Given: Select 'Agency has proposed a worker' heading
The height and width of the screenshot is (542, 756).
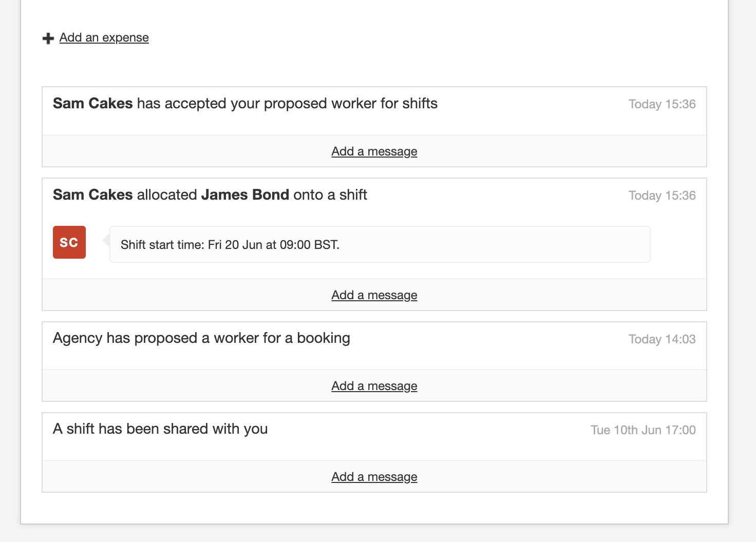Looking at the screenshot, I should click(x=201, y=338).
